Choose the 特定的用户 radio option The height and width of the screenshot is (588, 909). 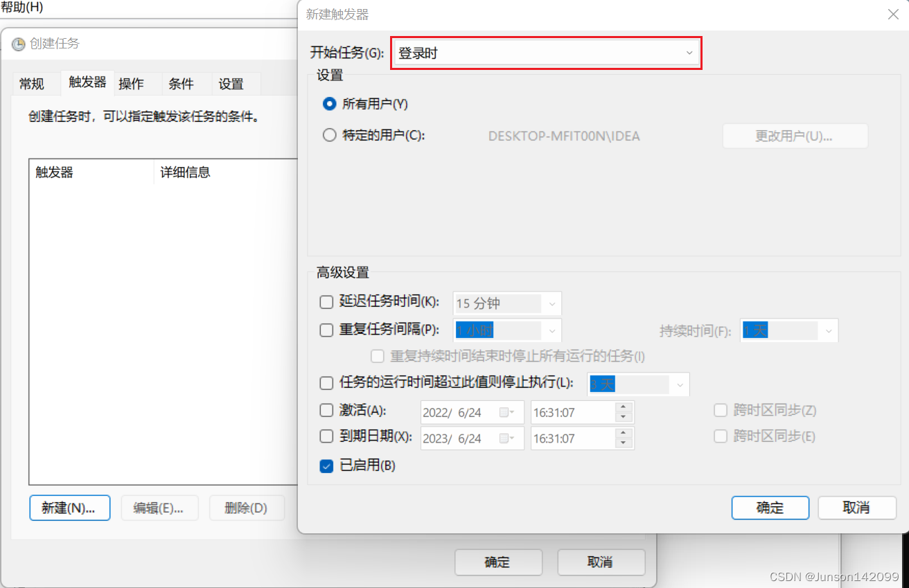pyautogui.click(x=329, y=135)
